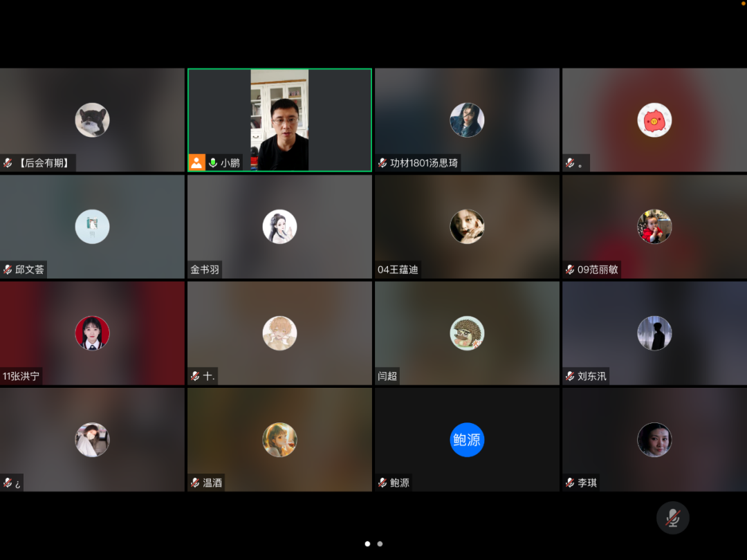Viewport: 747px width, 560px height.
Task: Click the muted mic icon beside 温酒
Action: pyautogui.click(x=195, y=483)
